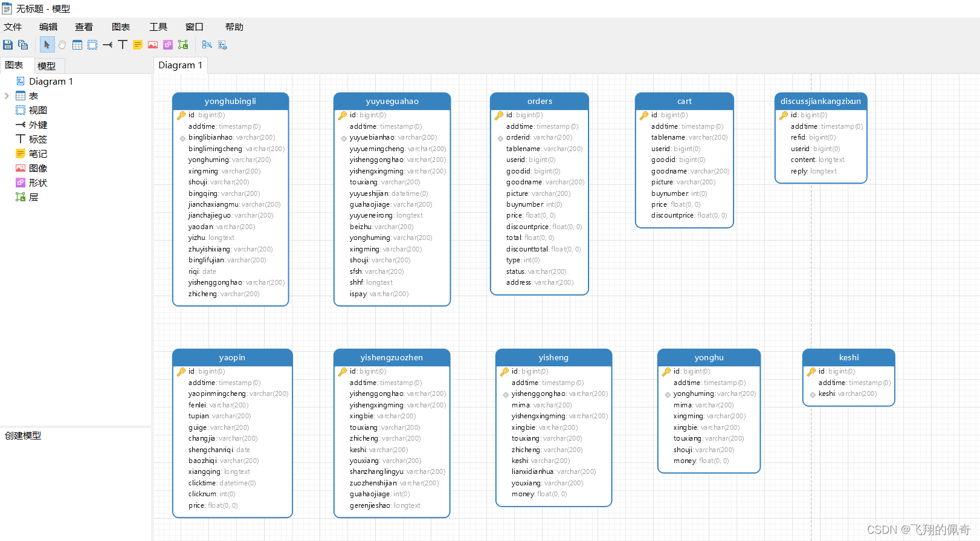The width and height of the screenshot is (980, 541).
Task: Click the primary key icon in orders
Action: tap(499, 115)
